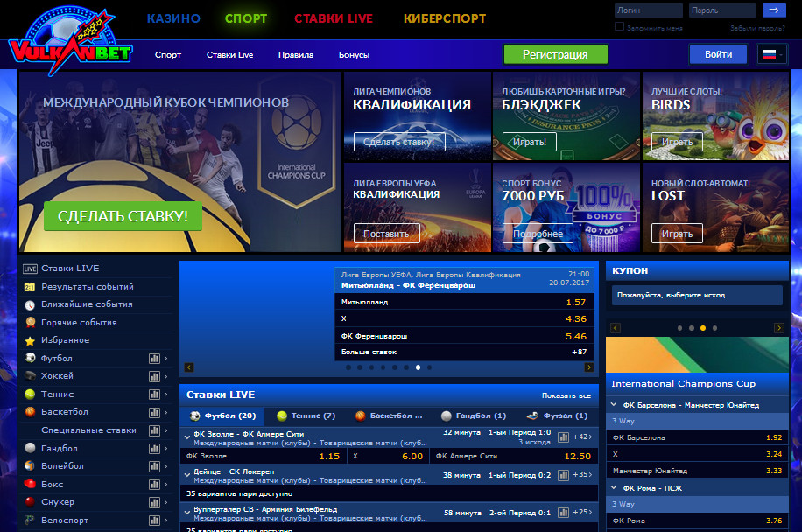Click the Баскетбол ball sidebar icon

(30, 412)
